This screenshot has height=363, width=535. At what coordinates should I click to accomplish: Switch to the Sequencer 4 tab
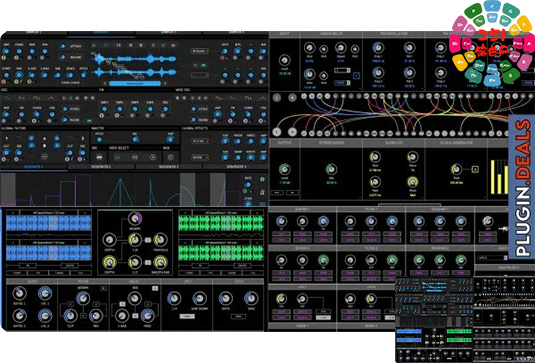point(236,167)
